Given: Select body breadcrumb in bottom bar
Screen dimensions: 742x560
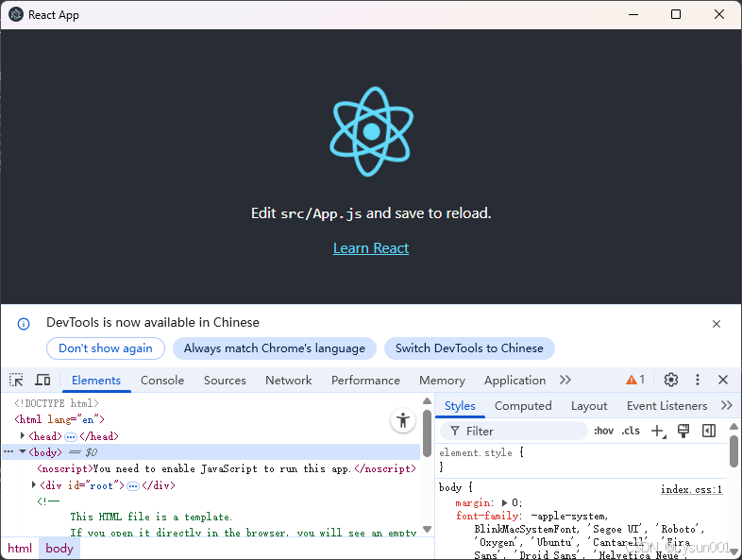Looking at the screenshot, I should tap(59, 548).
